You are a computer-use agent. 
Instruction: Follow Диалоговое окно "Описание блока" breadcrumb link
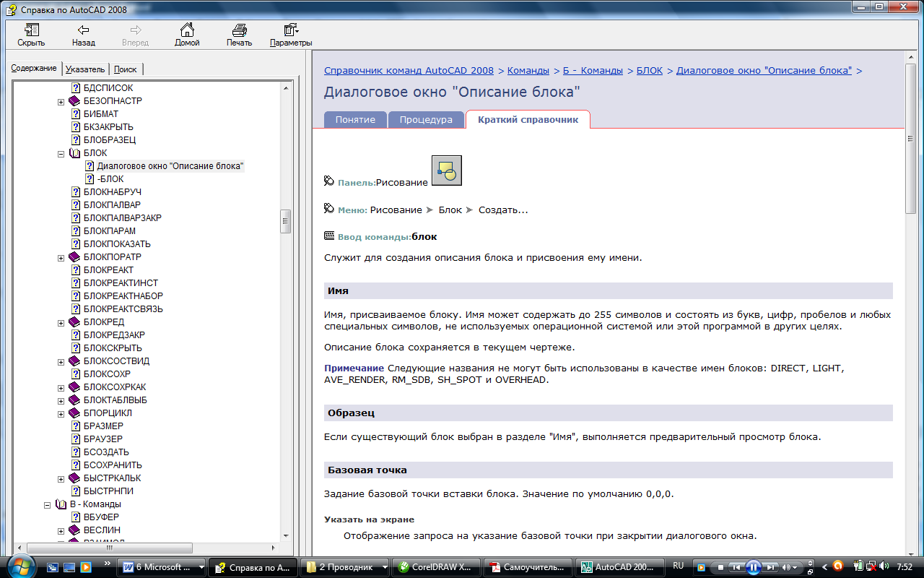tap(764, 71)
